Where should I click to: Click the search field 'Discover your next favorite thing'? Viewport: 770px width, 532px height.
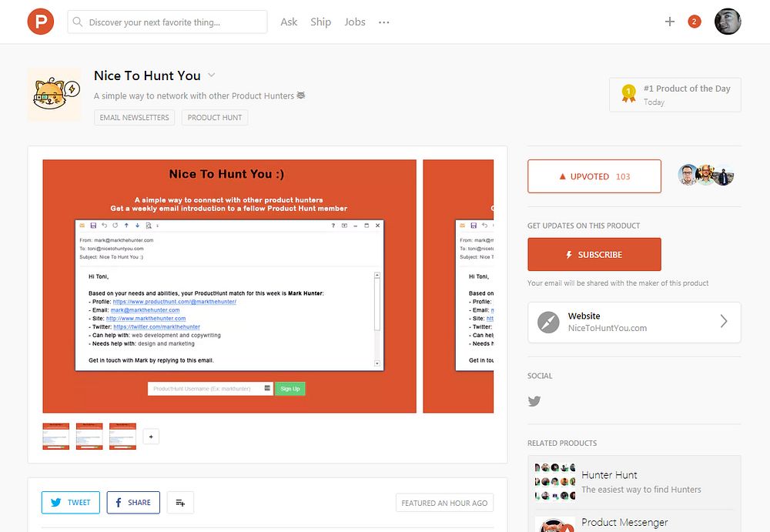point(167,22)
